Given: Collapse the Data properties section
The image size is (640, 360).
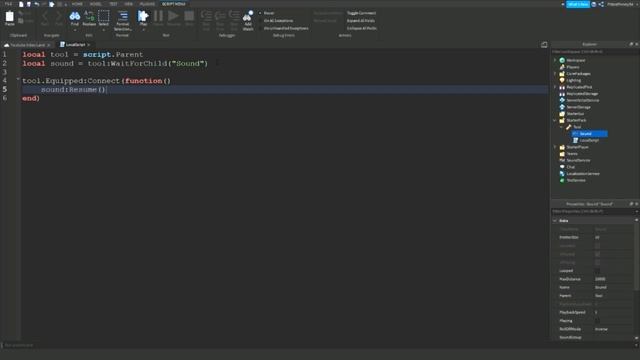Looking at the screenshot, I should point(555,221).
